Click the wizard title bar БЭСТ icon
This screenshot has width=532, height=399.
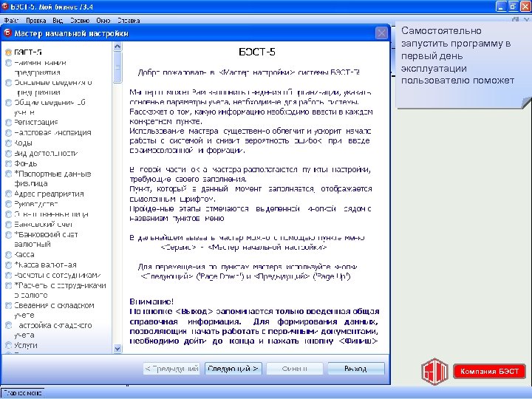7,33
